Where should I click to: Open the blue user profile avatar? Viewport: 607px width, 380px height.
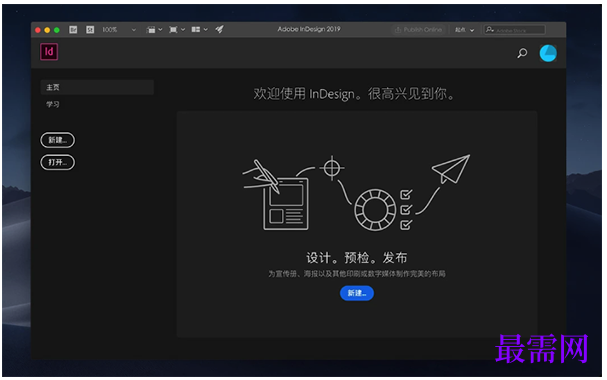pyautogui.click(x=548, y=53)
